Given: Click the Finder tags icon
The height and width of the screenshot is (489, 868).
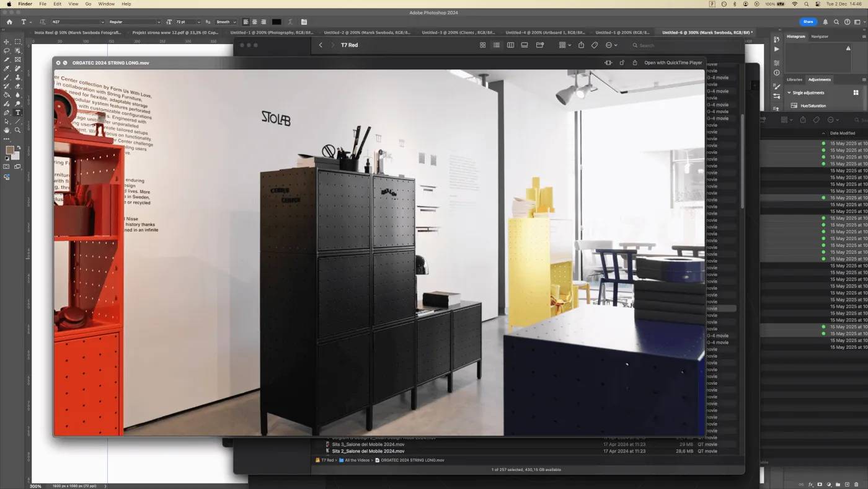Looking at the screenshot, I should pos(595,45).
